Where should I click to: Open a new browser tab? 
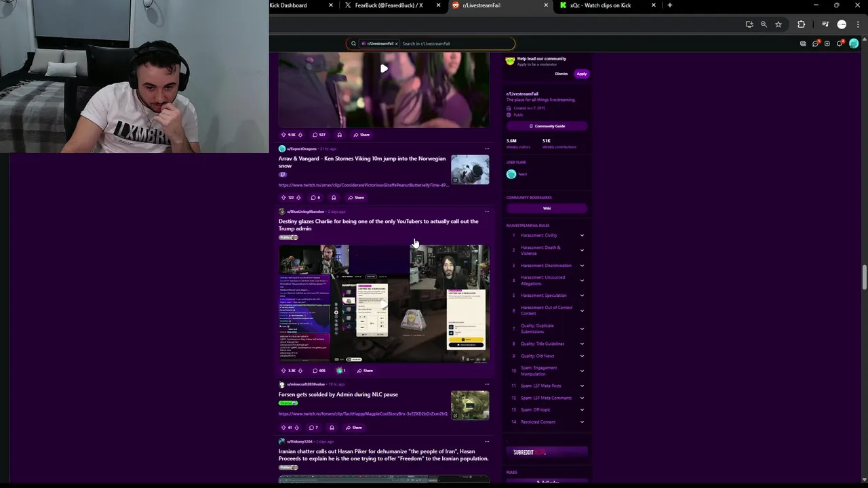(670, 5)
